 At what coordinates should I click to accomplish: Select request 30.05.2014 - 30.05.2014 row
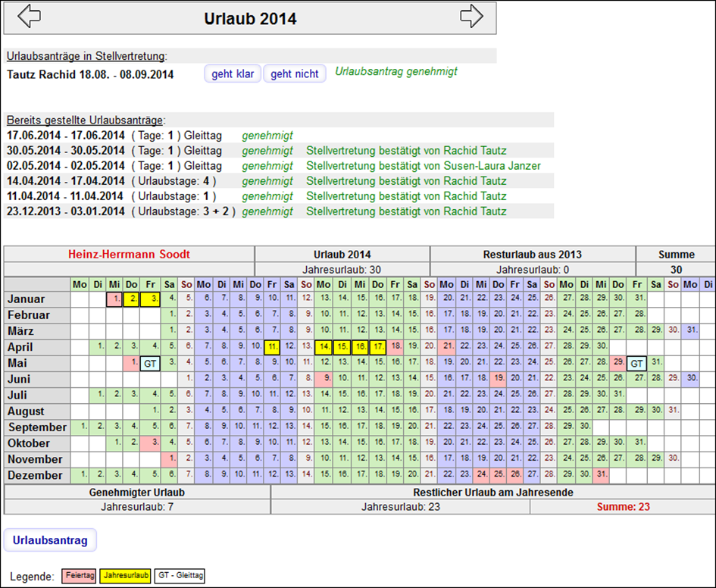pyautogui.click(x=279, y=151)
